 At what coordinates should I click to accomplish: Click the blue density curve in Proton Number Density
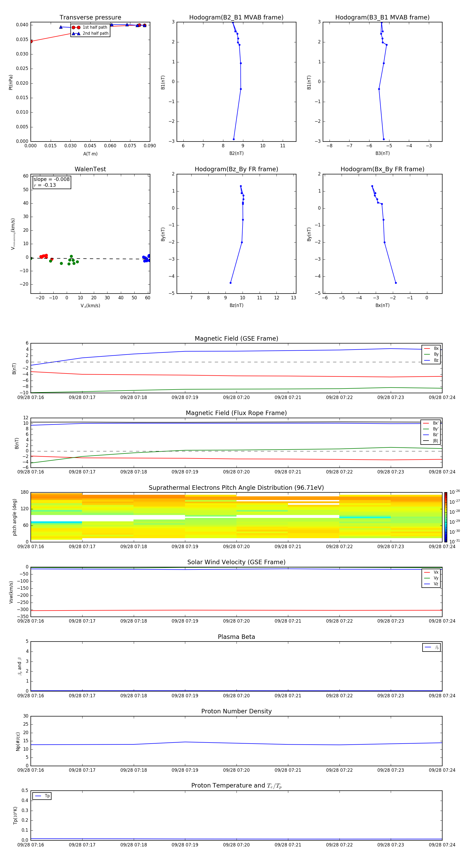click(x=236, y=743)
